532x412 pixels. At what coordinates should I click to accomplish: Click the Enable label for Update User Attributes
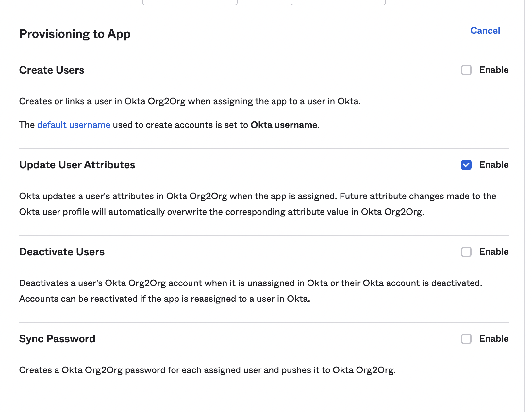coord(494,165)
